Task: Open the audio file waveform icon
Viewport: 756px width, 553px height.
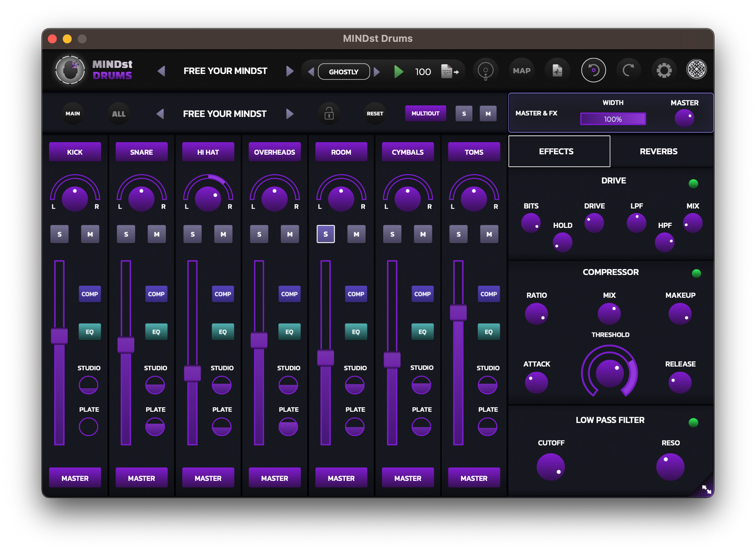Action: point(557,71)
